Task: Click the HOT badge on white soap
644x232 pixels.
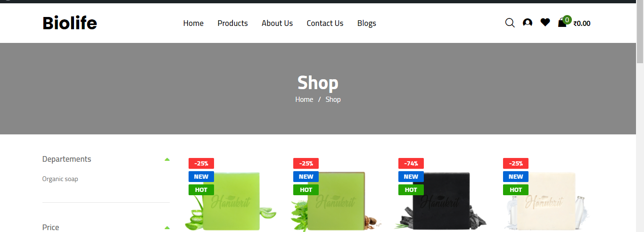Action: pyautogui.click(x=516, y=190)
